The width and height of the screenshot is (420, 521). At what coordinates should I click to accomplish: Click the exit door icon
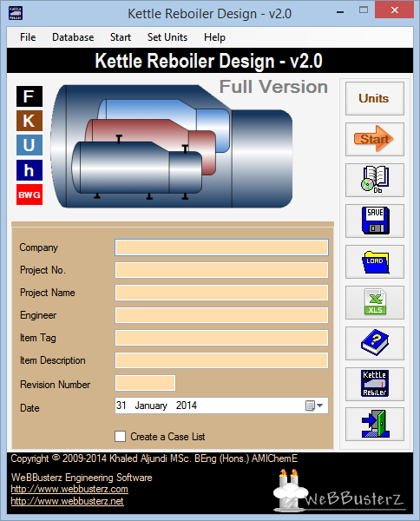[375, 425]
